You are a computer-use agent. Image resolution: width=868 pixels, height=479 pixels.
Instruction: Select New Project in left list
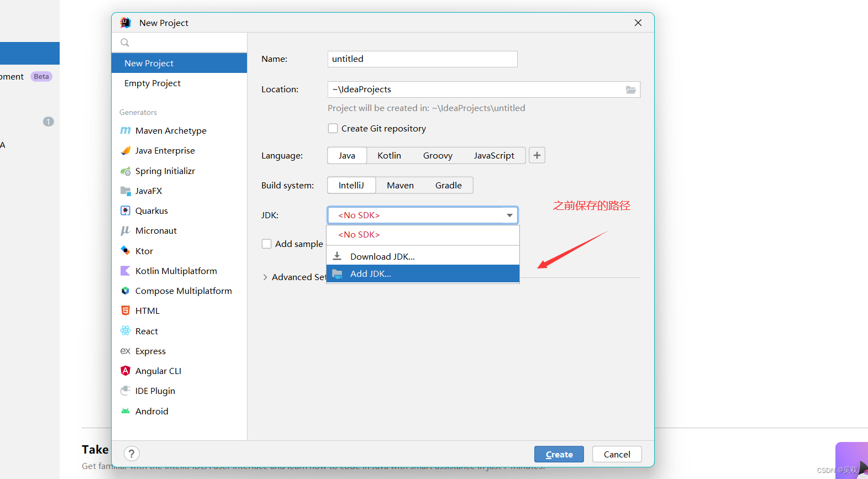pyautogui.click(x=179, y=63)
